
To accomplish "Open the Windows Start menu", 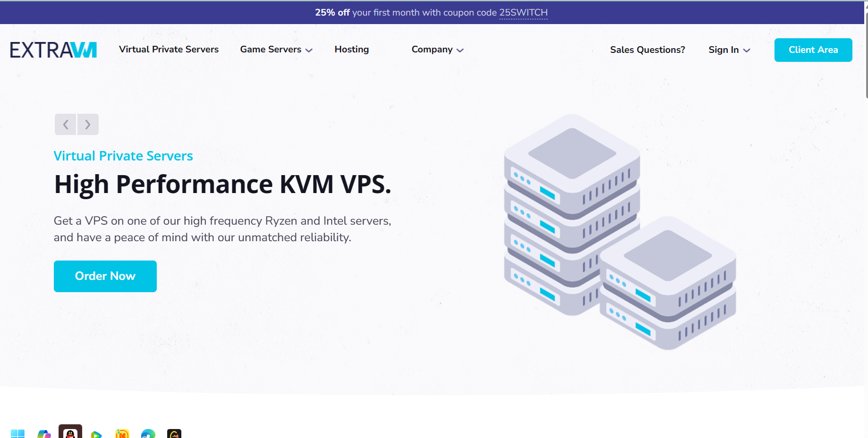I will [17, 433].
